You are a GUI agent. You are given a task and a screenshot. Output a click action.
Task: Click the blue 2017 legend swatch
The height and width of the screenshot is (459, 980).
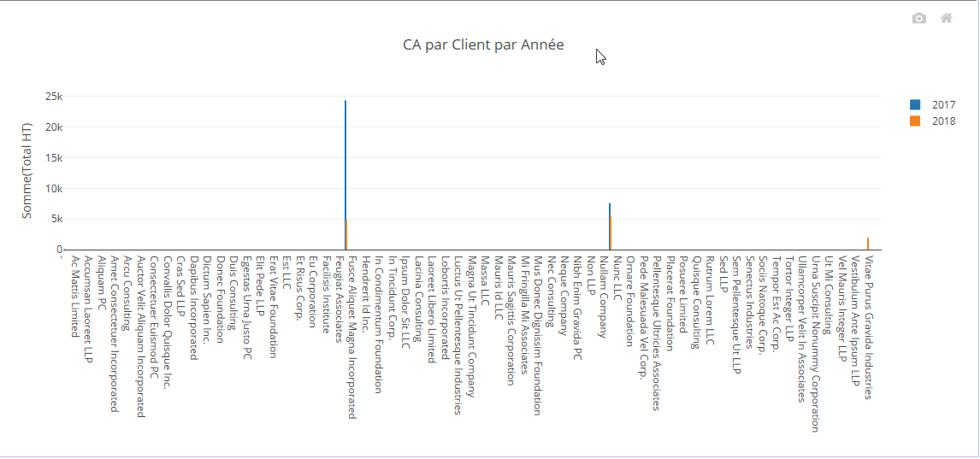click(x=915, y=104)
